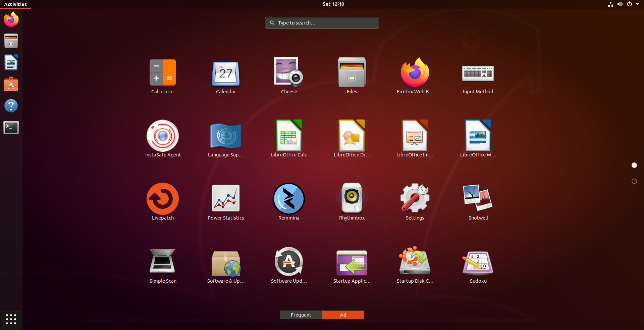Open Help from the dock
This screenshot has width=644, height=330.
click(x=11, y=106)
